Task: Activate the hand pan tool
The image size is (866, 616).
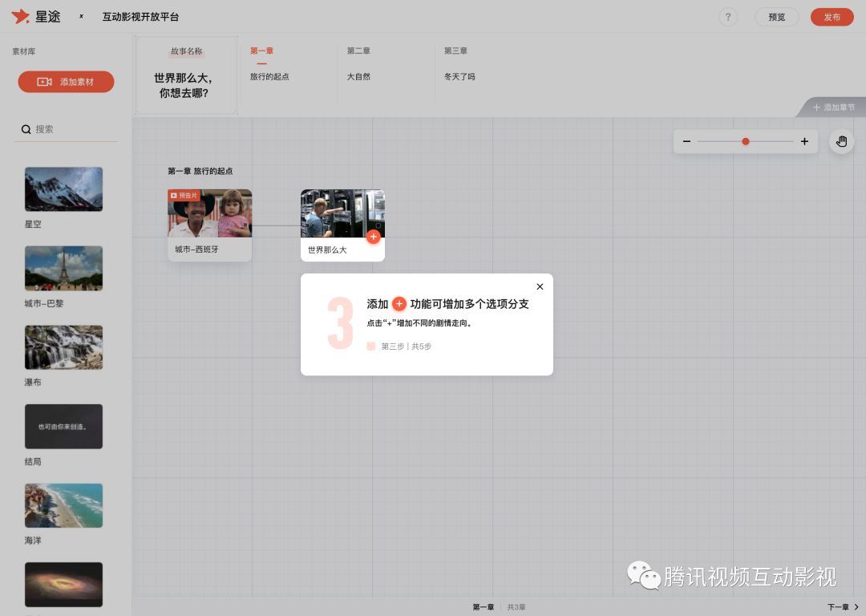Action: (841, 141)
